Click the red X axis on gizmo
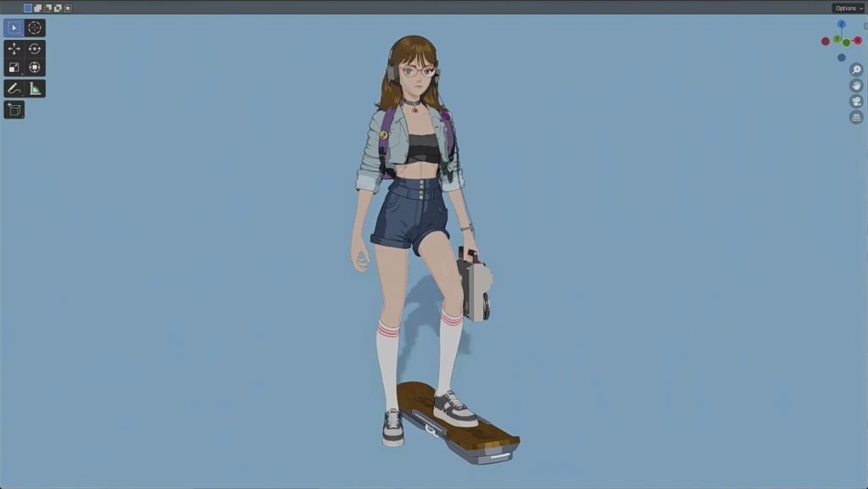The image size is (868, 489). tap(858, 41)
